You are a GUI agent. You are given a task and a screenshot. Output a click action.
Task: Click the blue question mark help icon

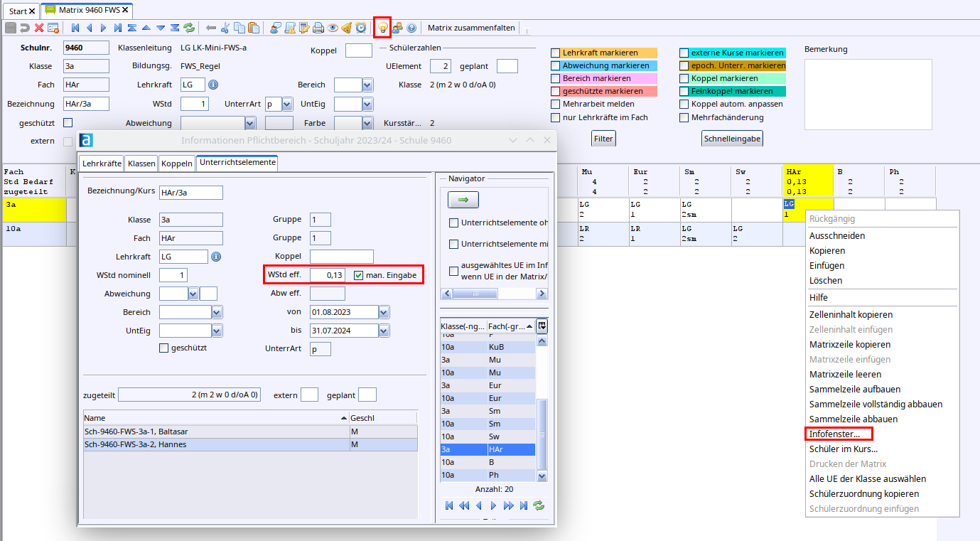(x=411, y=28)
